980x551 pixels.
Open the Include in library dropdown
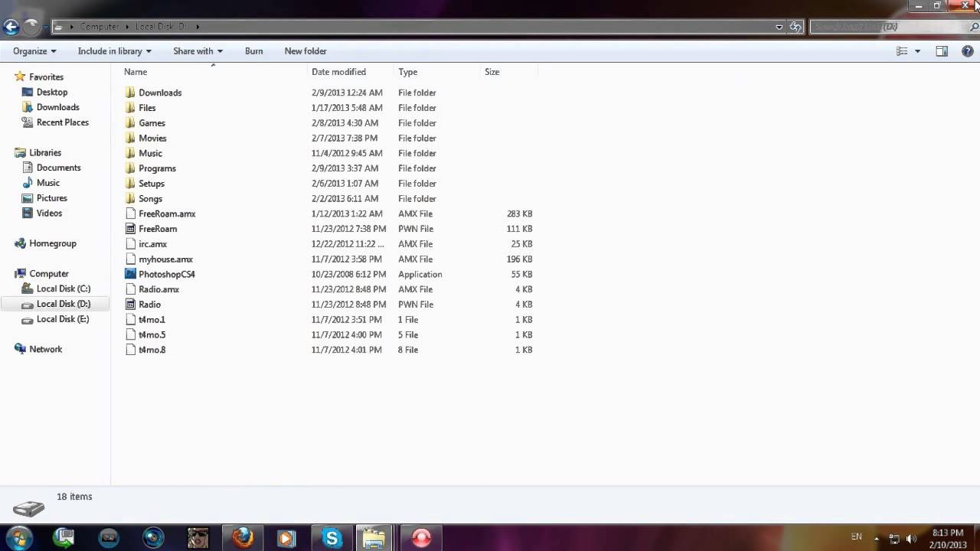click(x=114, y=51)
